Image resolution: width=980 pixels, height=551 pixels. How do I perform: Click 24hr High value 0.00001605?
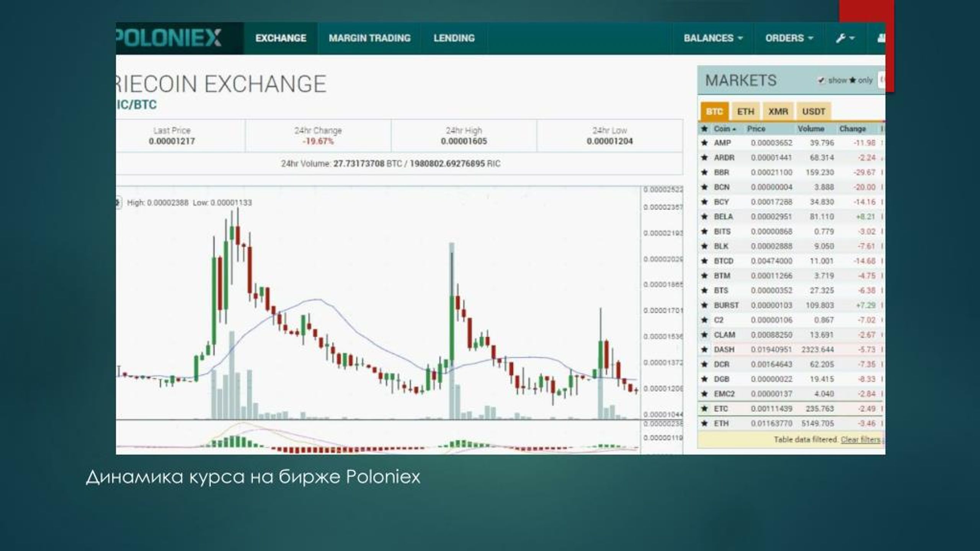click(464, 141)
